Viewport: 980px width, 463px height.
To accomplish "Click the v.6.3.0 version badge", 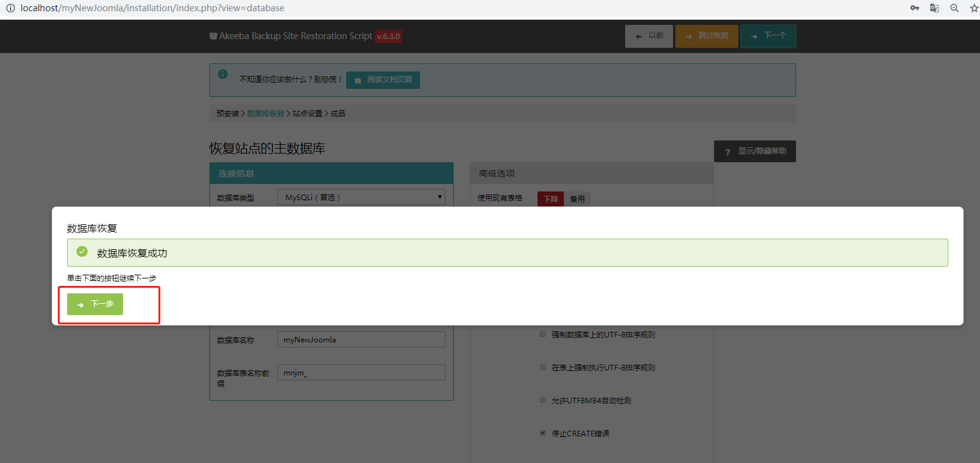I will [388, 36].
